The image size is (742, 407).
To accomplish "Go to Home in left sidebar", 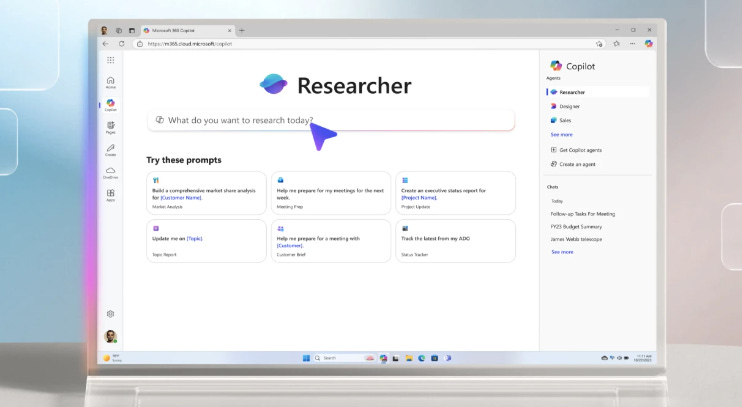I will (110, 82).
